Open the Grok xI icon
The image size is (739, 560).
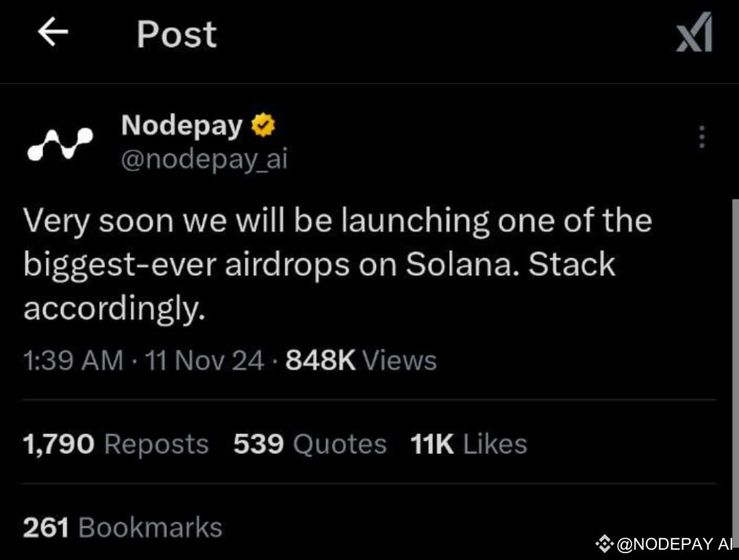pos(694,32)
